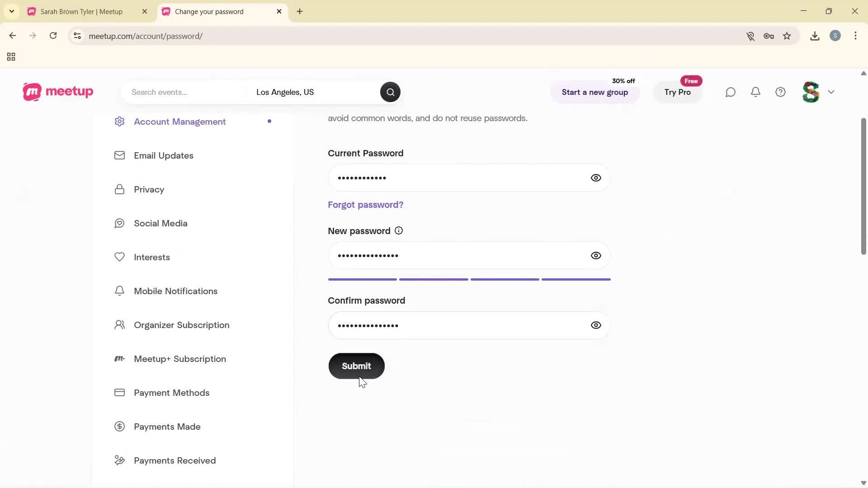Show the new password with eye toggle
Image resolution: width=868 pixels, height=488 pixels.
point(596,255)
